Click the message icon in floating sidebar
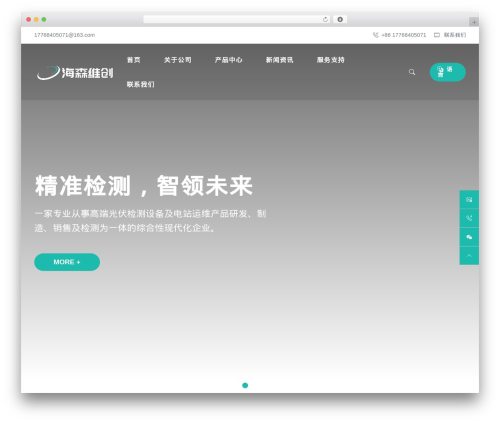 [x=469, y=199]
